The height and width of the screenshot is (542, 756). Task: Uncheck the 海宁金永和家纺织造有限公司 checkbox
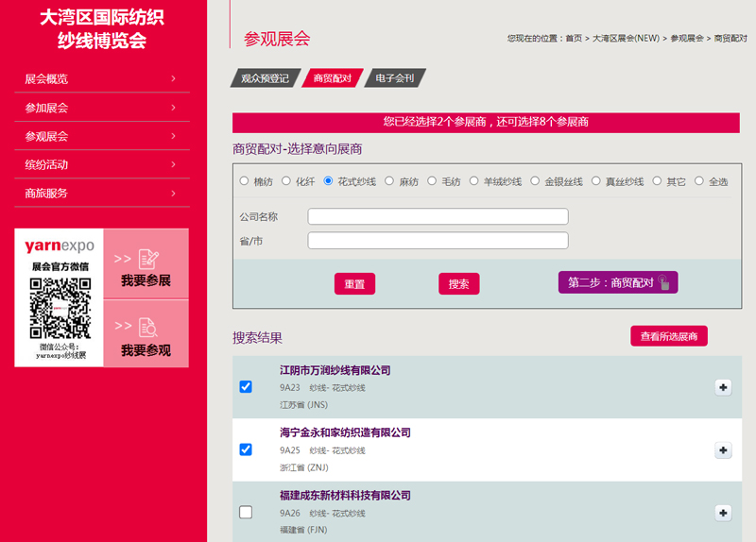tap(246, 449)
